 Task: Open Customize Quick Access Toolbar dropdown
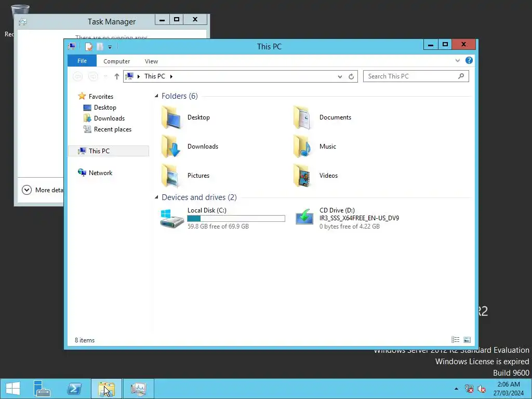pyautogui.click(x=110, y=47)
